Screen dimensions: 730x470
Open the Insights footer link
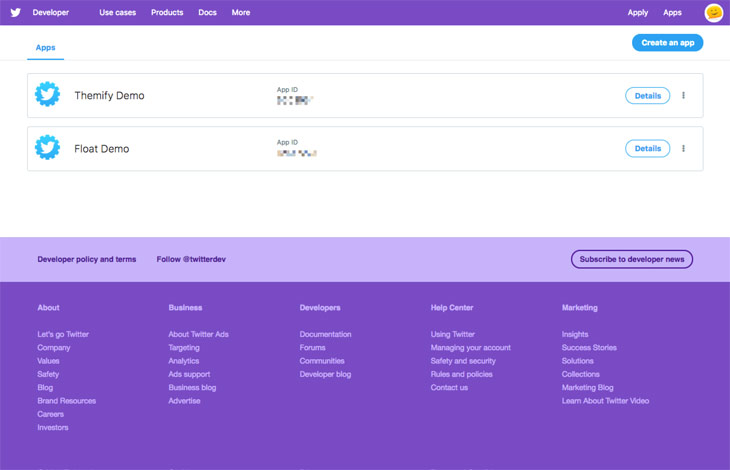575,334
